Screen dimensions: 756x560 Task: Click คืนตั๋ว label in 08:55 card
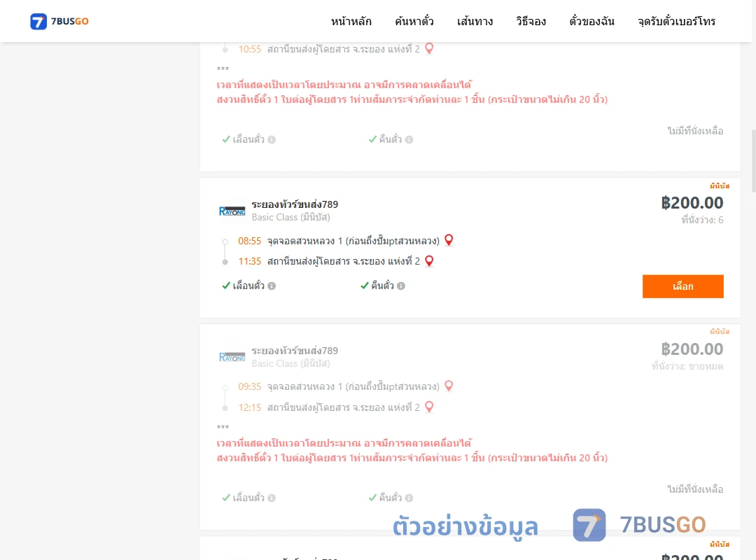(382, 286)
